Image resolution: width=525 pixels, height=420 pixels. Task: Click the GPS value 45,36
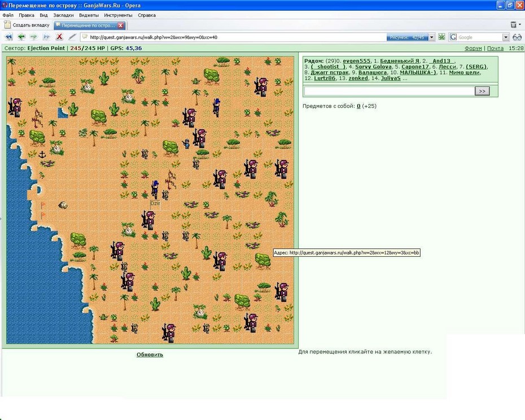[x=134, y=48]
